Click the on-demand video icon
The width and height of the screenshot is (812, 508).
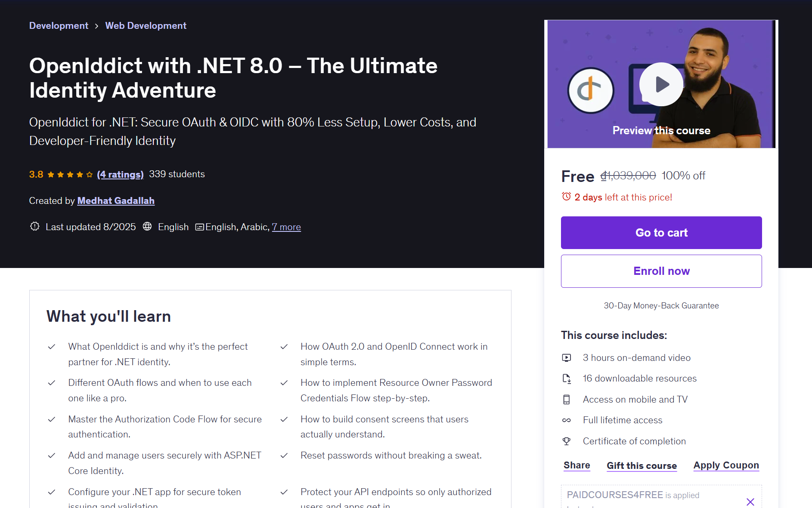567,357
